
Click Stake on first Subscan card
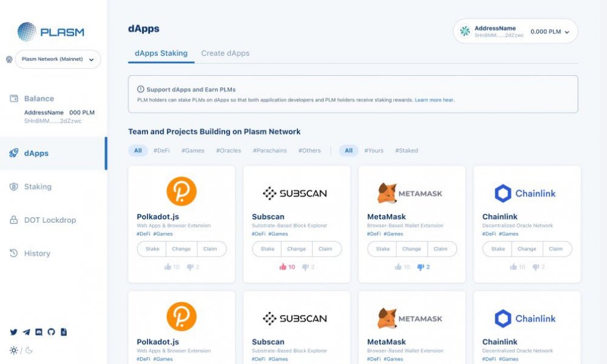pyautogui.click(x=267, y=249)
